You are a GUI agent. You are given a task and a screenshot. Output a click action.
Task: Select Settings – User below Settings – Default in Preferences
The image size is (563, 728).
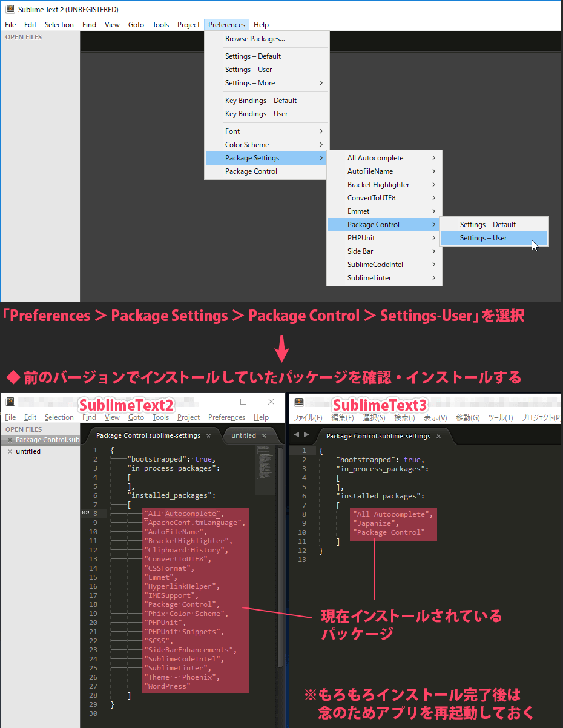click(x=267, y=70)
